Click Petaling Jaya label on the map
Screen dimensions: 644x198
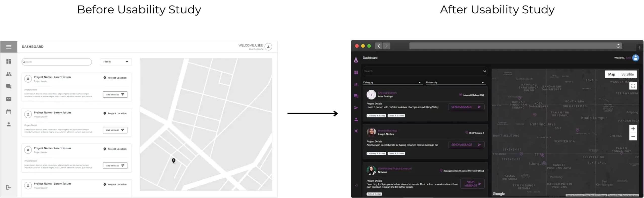(543, 124)
